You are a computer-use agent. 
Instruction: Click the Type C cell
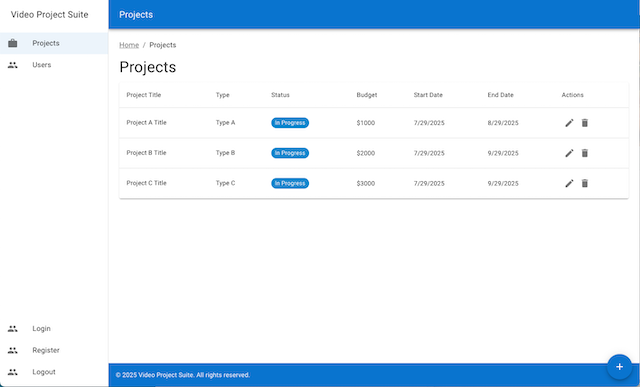(x=225, y=183)
